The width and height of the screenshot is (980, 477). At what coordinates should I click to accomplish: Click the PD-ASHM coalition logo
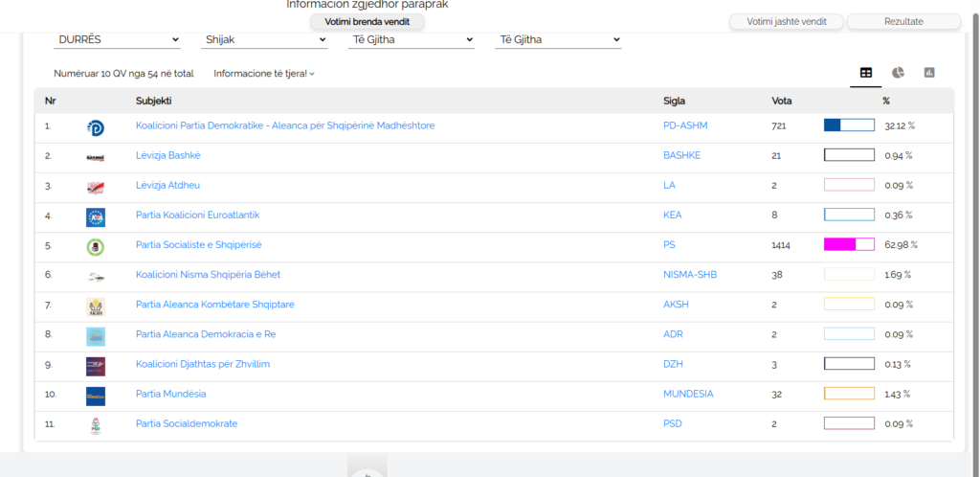pos(95,127)
